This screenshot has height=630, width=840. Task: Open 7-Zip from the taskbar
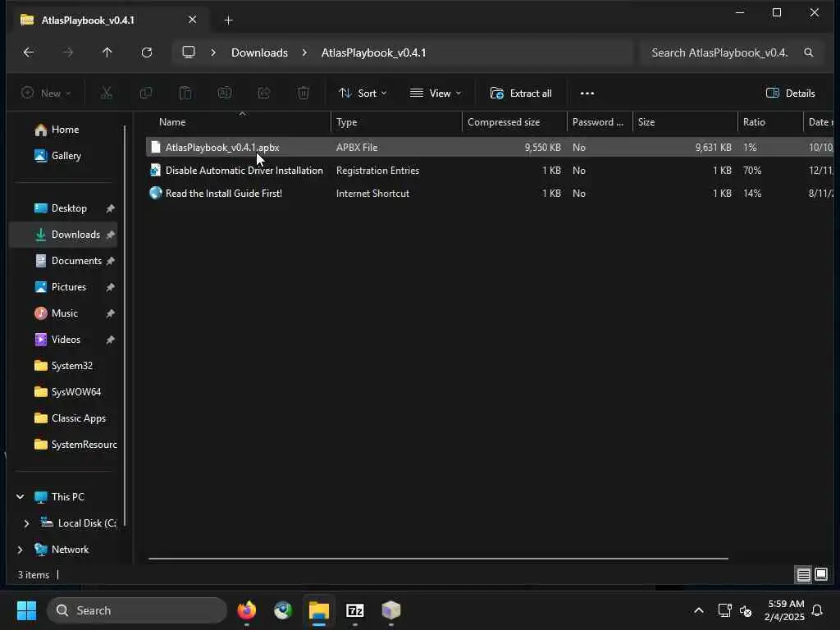354,610
